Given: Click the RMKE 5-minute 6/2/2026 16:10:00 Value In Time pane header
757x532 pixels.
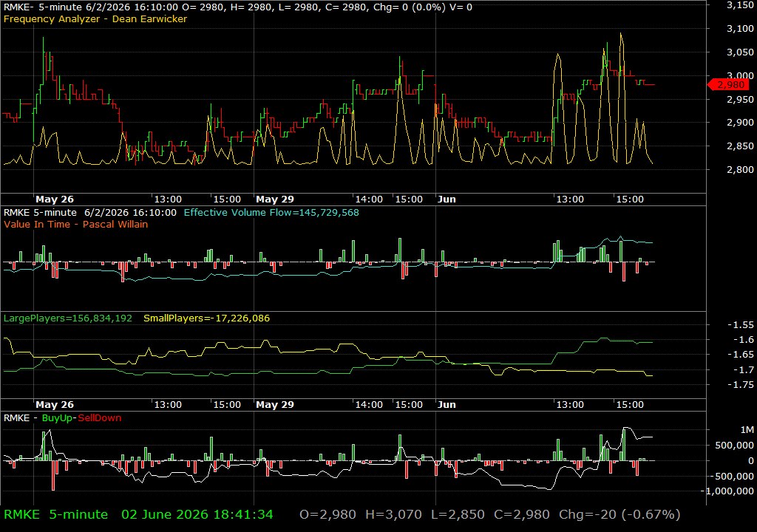Looking at the screenshot, I should coord(89,212).
